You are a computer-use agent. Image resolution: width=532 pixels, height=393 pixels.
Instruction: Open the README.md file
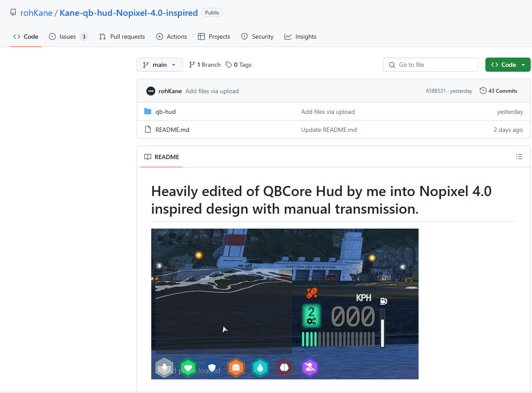(x=172, y=130)
